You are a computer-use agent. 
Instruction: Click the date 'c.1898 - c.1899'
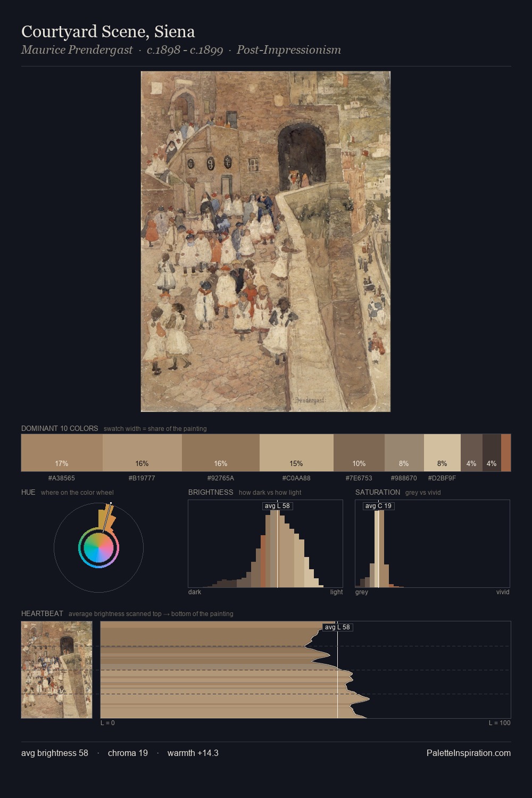(185, 50)
